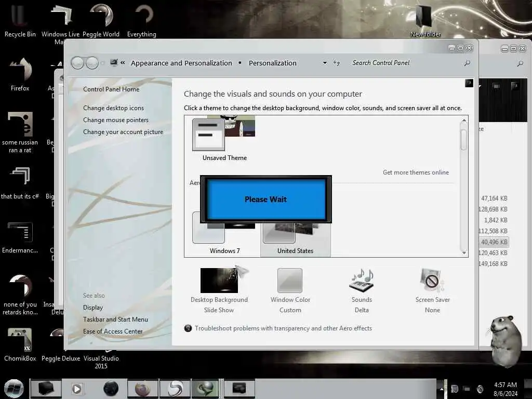Viewport: 532px width, 399px height.
Task: Expand the hidden breadcrumb chevron in address bar
Action: [x=123, y=63]
